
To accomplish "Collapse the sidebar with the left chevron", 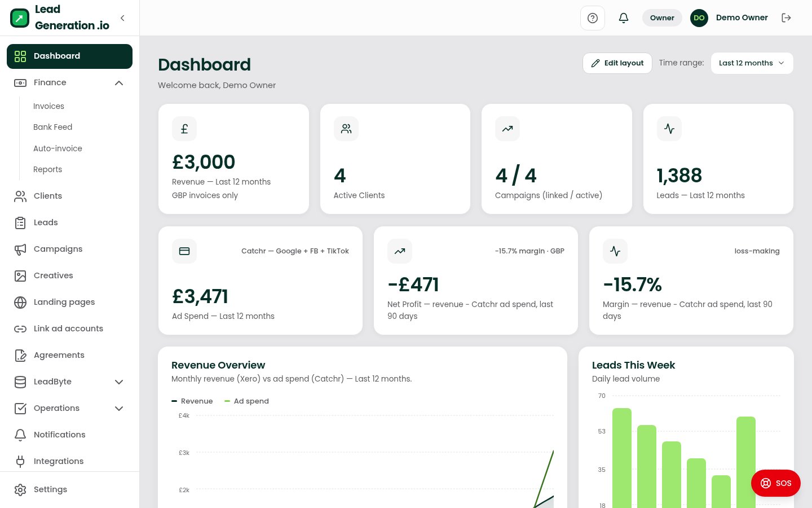I will tap(122, 18).
